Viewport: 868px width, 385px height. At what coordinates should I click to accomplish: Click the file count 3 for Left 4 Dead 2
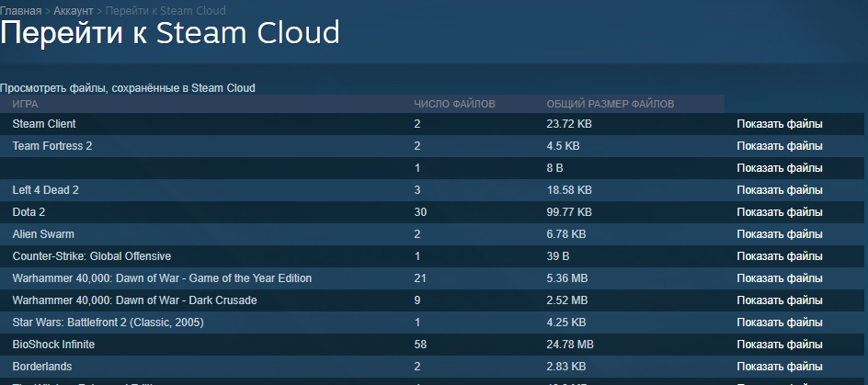pos(417,190)
